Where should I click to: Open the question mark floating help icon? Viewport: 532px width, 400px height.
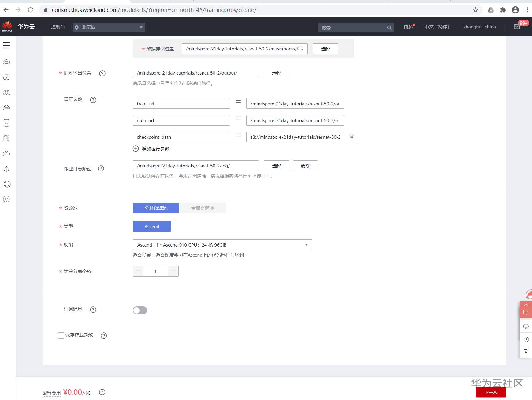(x=526, y=339)
